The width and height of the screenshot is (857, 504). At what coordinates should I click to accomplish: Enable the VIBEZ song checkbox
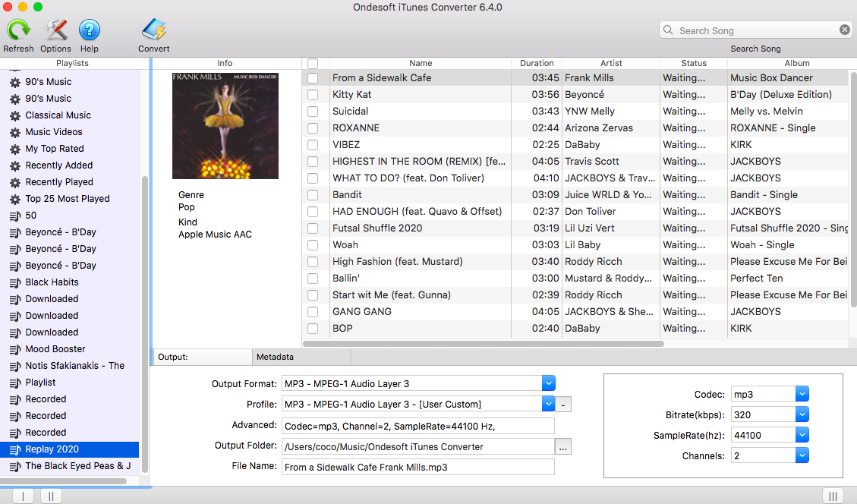[313, 145]
